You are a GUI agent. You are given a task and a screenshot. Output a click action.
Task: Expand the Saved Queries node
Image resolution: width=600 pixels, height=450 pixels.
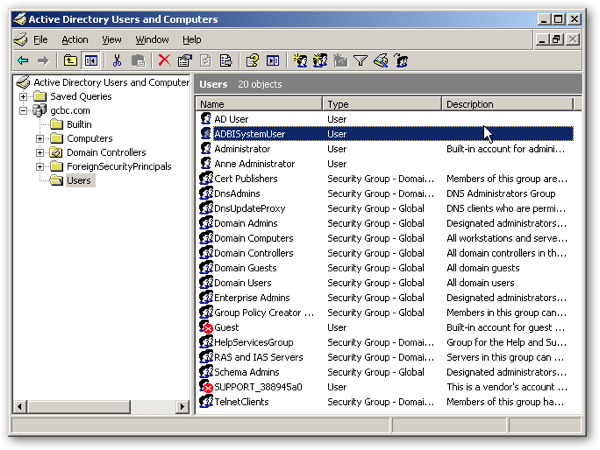click(23, 96)
